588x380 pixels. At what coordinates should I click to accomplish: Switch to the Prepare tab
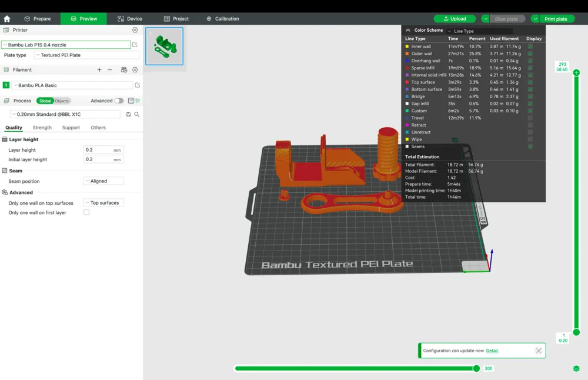[x=38, y=19]
